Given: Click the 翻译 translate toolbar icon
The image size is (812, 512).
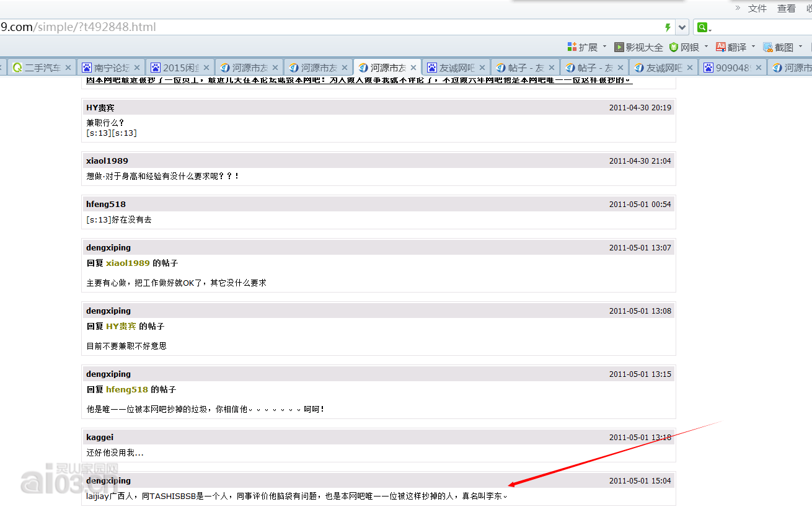Looking at the screenshot, I should click(721, 47).
